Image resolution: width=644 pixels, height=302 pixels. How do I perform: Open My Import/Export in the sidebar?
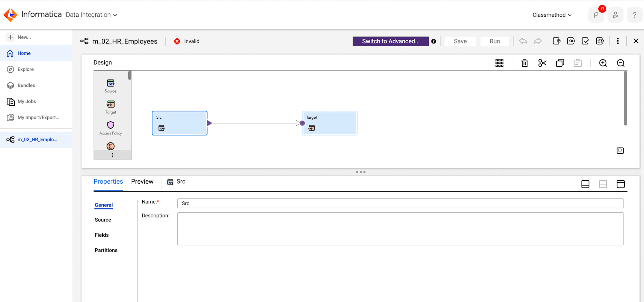pos(36,118)
